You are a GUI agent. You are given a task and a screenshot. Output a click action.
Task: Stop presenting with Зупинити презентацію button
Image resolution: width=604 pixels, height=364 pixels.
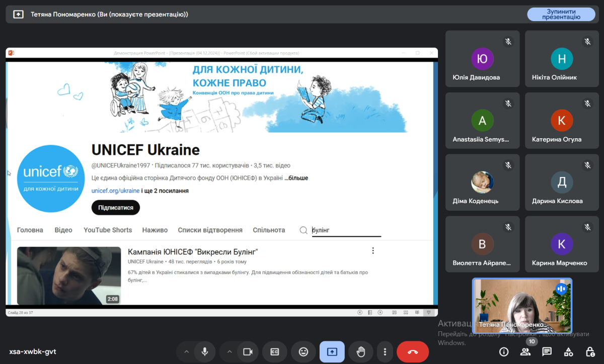[x=561, y=14]
